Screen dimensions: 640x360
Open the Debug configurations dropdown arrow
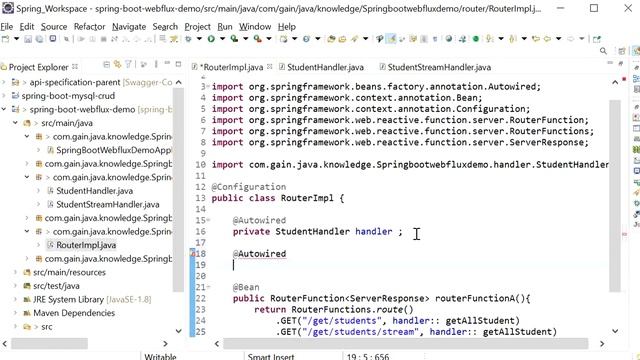[x=199, y=39]
